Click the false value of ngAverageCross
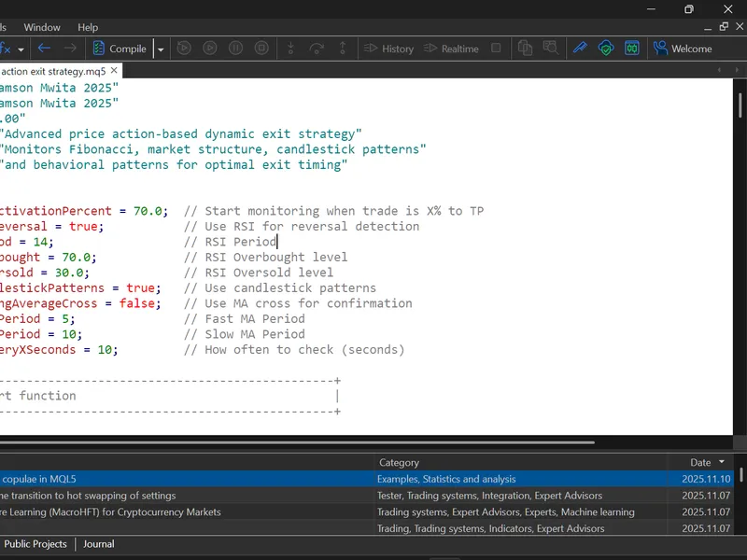The image size is (747, 560). (136, 303)
